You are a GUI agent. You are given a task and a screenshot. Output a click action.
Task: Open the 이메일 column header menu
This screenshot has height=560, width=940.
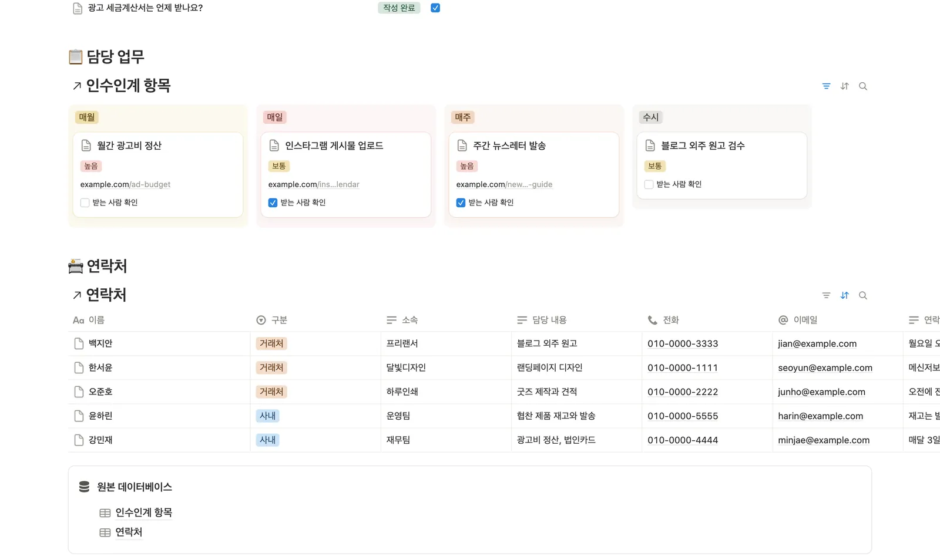click(x=837, y=320)
